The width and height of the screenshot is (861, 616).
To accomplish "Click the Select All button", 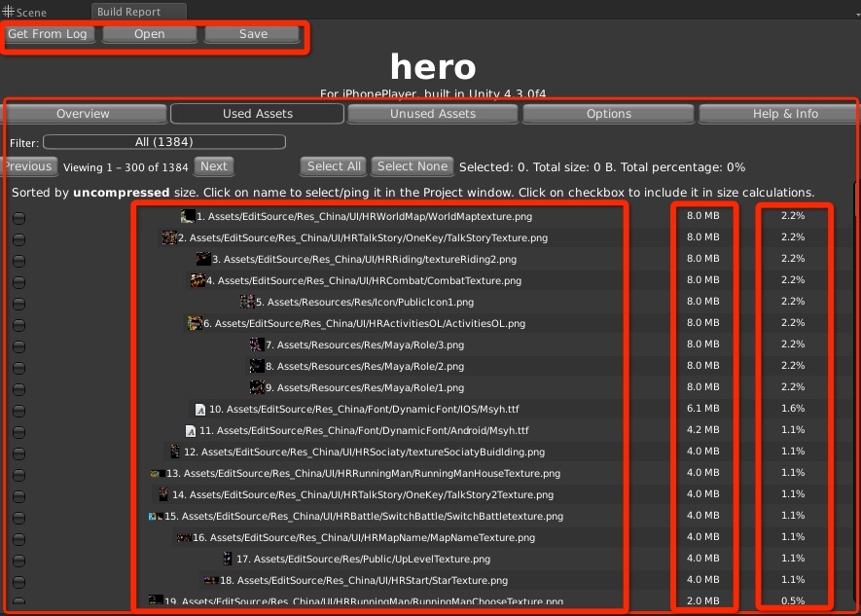I will (x=334, y=166).
